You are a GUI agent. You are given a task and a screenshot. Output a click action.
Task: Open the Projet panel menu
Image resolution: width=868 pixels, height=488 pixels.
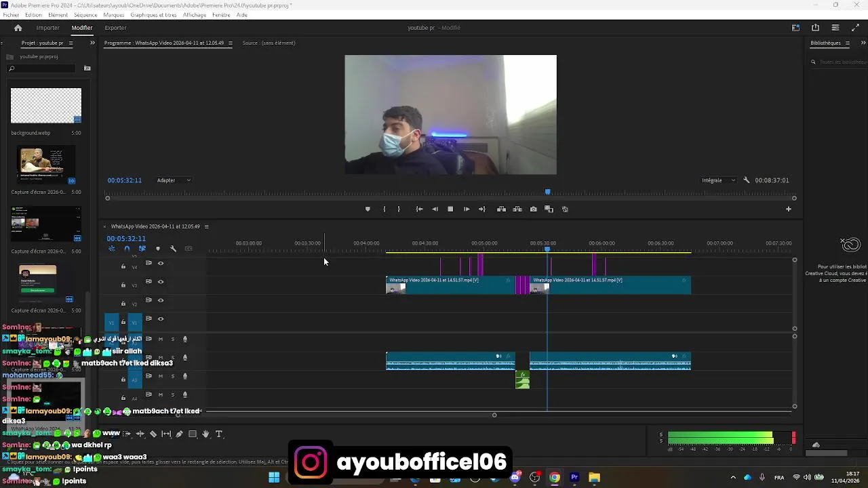coord(71,43)
